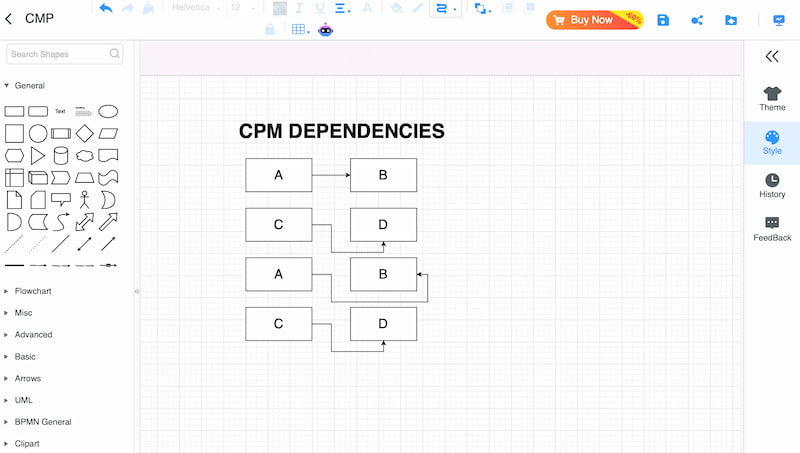Open the History panel
Screen dimensions: 800x453
[772, 186]
